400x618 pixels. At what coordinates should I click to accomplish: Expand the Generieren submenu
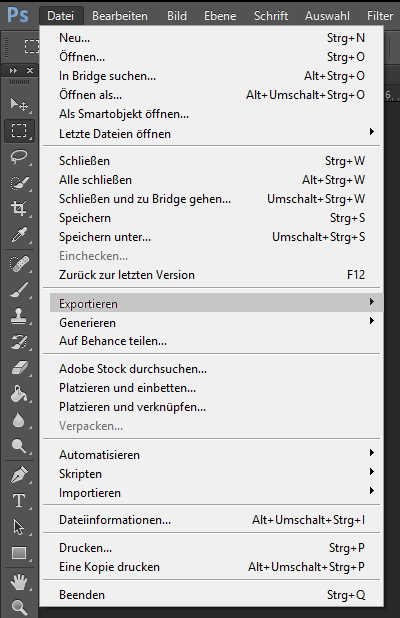pyautogui.click(x=215, y=322)
